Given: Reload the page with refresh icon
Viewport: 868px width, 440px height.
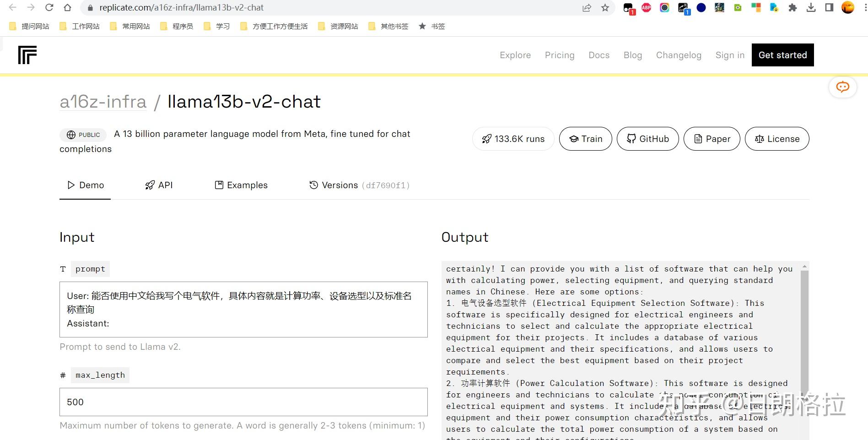Looking at the screenshot, I should [x=49, y=7].
